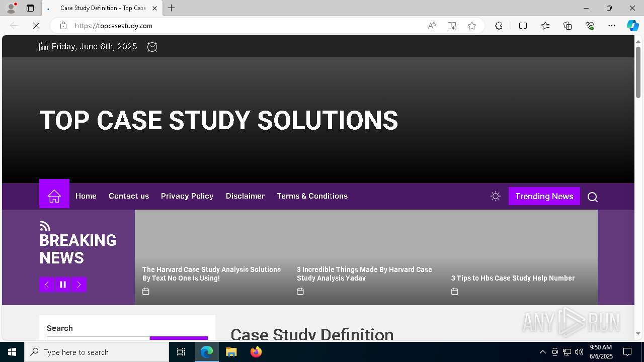
Task: Open a new tab with plus button
Action: pyautogui.click(x=172, y=8)
